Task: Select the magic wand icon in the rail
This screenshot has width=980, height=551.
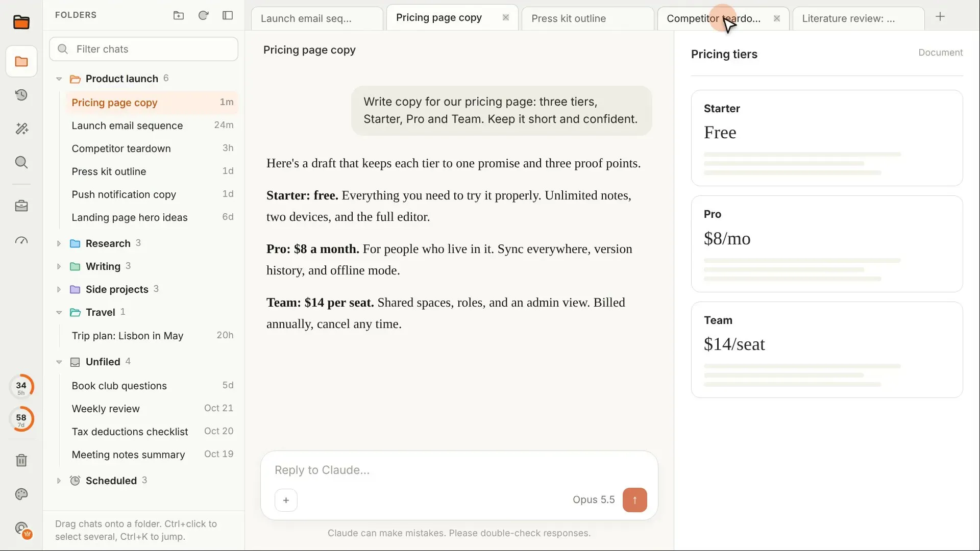Action: coord(21,129)
